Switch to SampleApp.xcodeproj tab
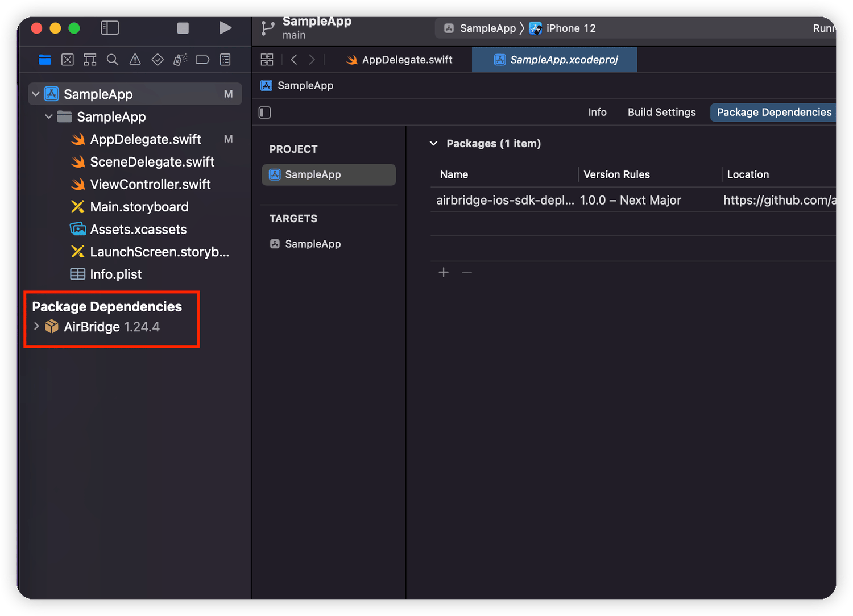The width and height of the screenshot is (853, 616). point(554,60)
